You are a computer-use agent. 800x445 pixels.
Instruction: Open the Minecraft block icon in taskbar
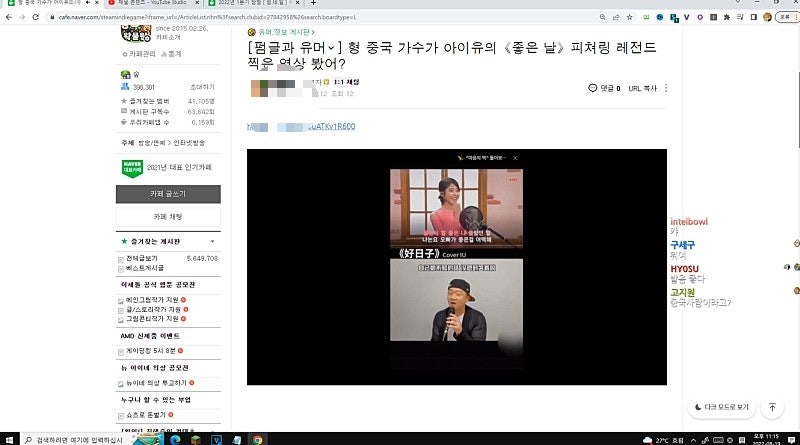[196, 439]
